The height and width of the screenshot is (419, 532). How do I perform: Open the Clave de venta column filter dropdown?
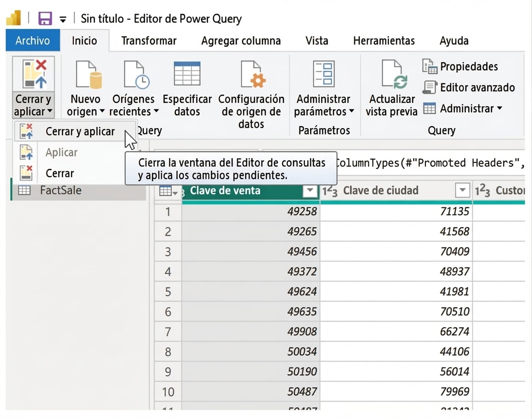coord(311,191)
